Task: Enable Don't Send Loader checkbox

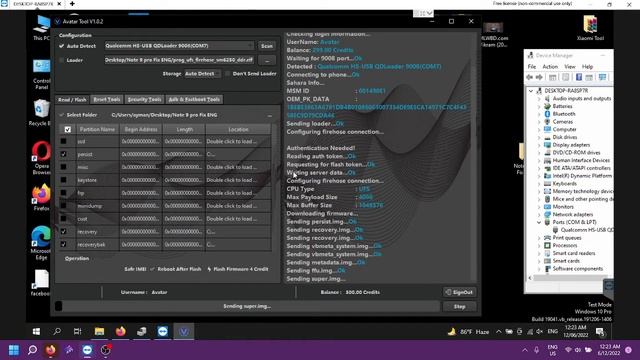Action: click(227, 74)
